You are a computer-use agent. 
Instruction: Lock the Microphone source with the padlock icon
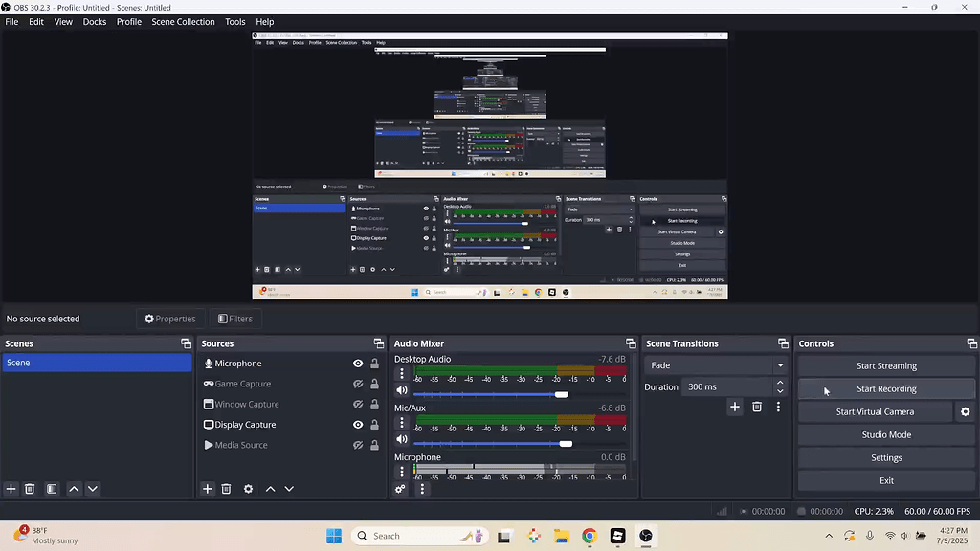(x=373, y=364)
